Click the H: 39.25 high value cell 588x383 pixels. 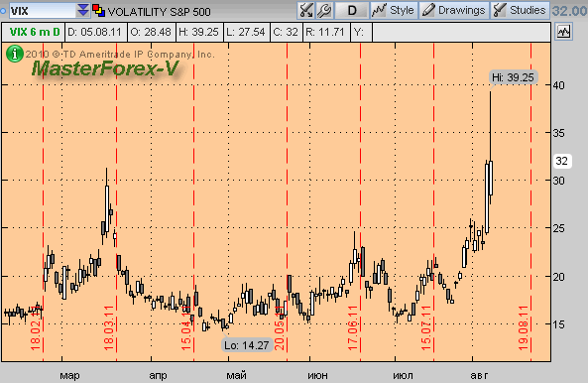(x=199, y=33)
